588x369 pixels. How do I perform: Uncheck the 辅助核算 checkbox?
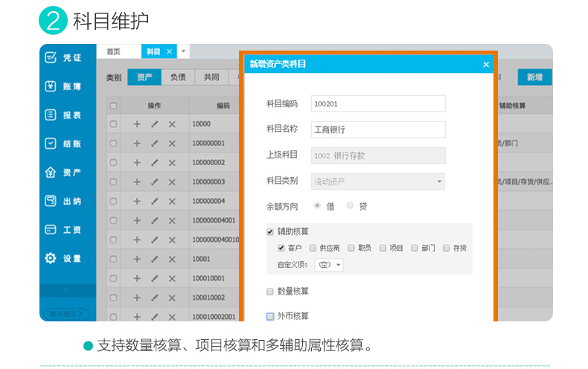coord(270,231)
